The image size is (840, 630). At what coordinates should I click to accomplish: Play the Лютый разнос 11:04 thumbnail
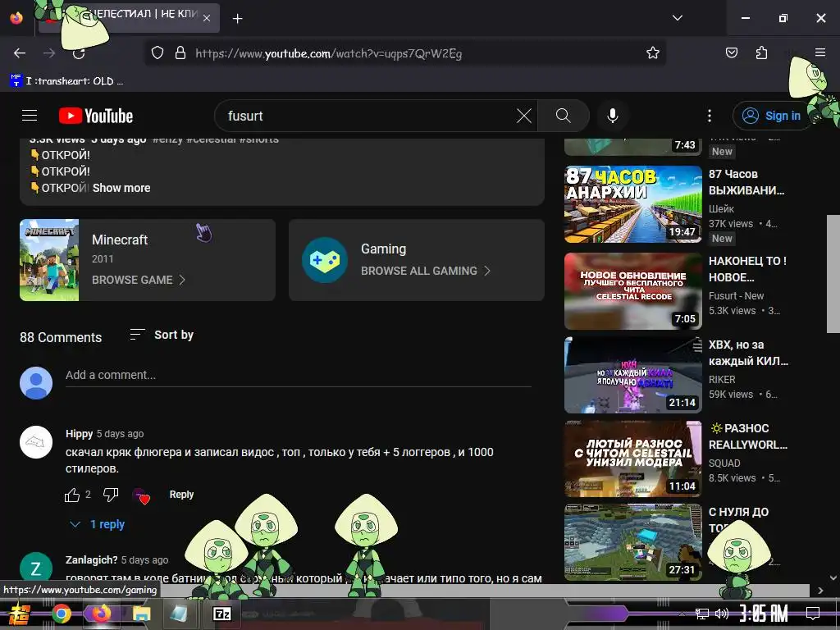click(633, 459)
